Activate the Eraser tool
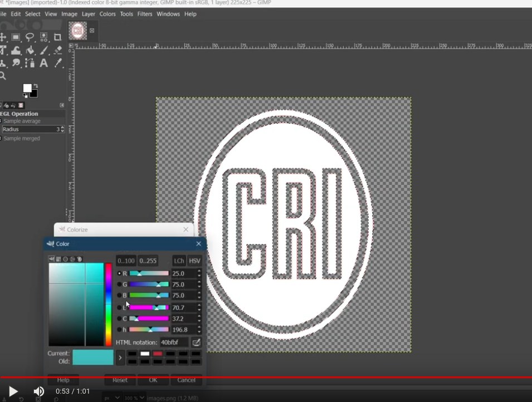This screenshot has width=532, height=402. 58,51
